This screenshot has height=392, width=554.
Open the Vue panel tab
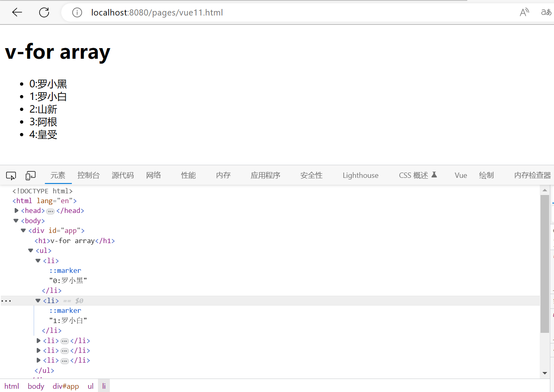tap(461, 175)
